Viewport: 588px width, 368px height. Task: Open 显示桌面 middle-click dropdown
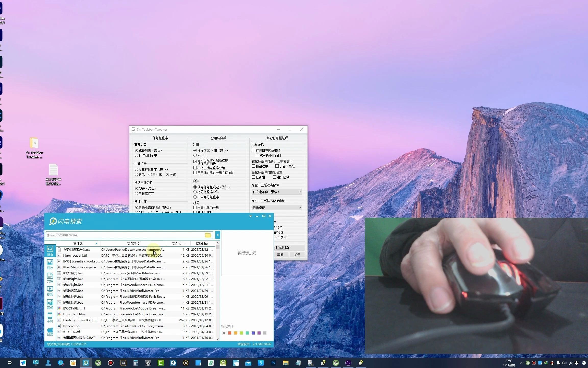(277, 208)
